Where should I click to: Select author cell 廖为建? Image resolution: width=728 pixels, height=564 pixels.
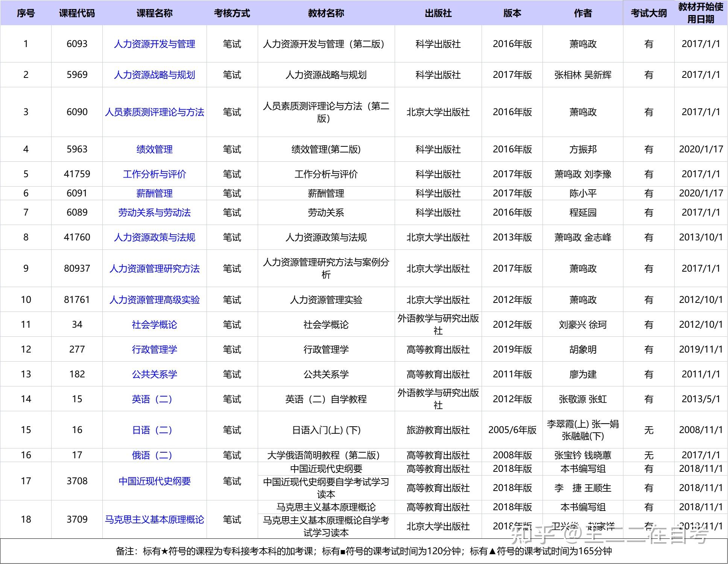(x=583, y=374)
